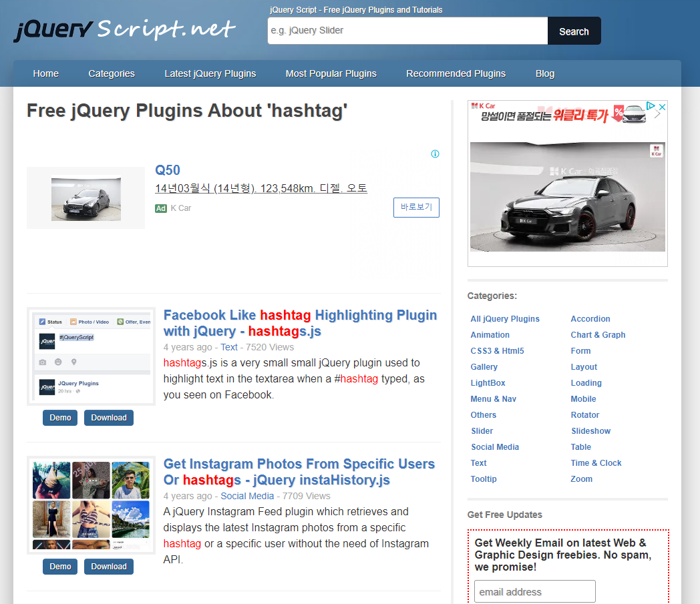Select the CSS3 & Html5 category
Screen dimensions: 700x604
tap(498, 351)
